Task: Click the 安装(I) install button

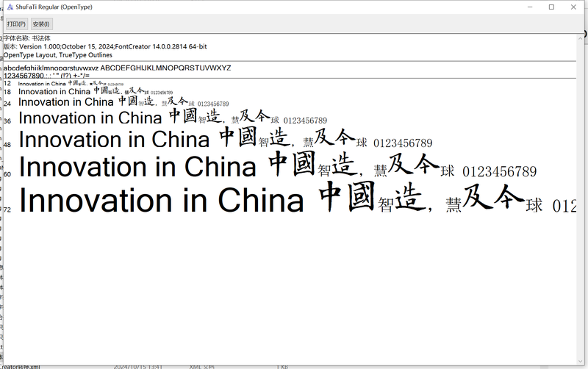Action: tap(42, 24)
